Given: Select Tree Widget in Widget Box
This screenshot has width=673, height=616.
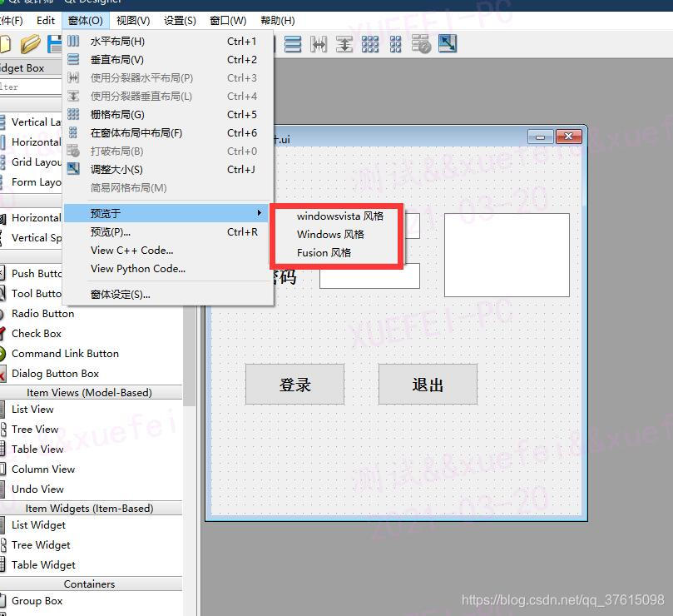Looking at the screenshot, I should tap(41, 545).
